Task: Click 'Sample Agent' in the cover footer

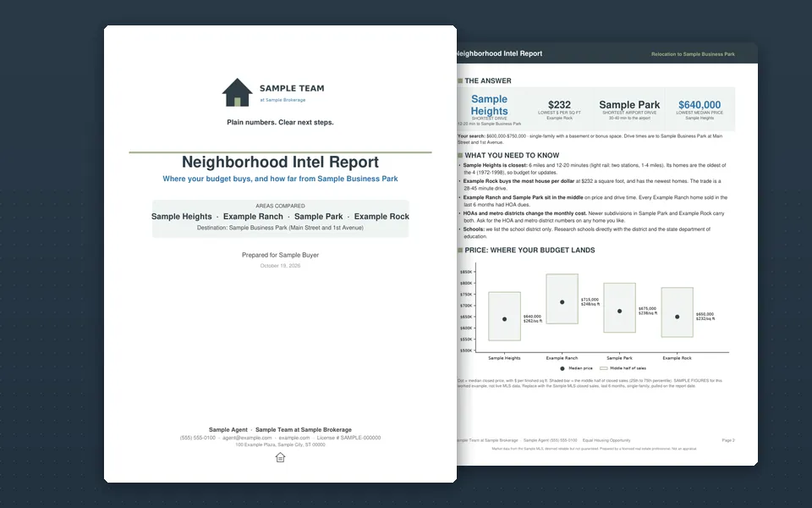Action: coord(228,430)
